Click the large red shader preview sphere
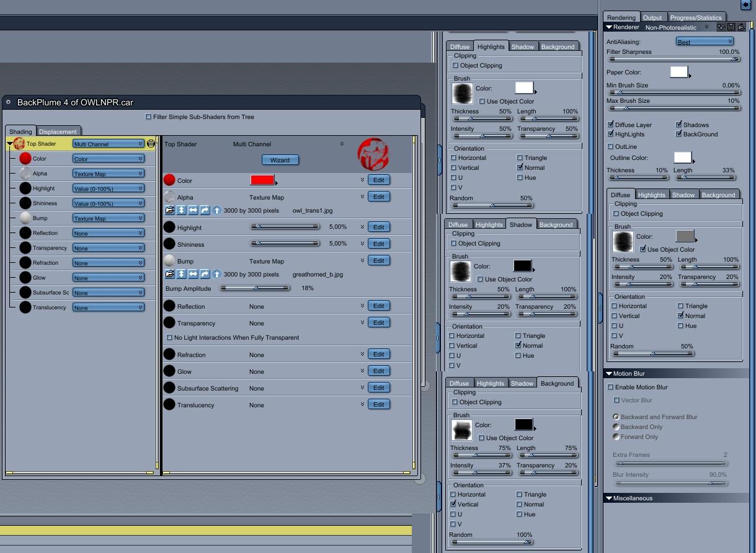The width and height of the screenshot is (756, 553). click(x=373, y=154)
